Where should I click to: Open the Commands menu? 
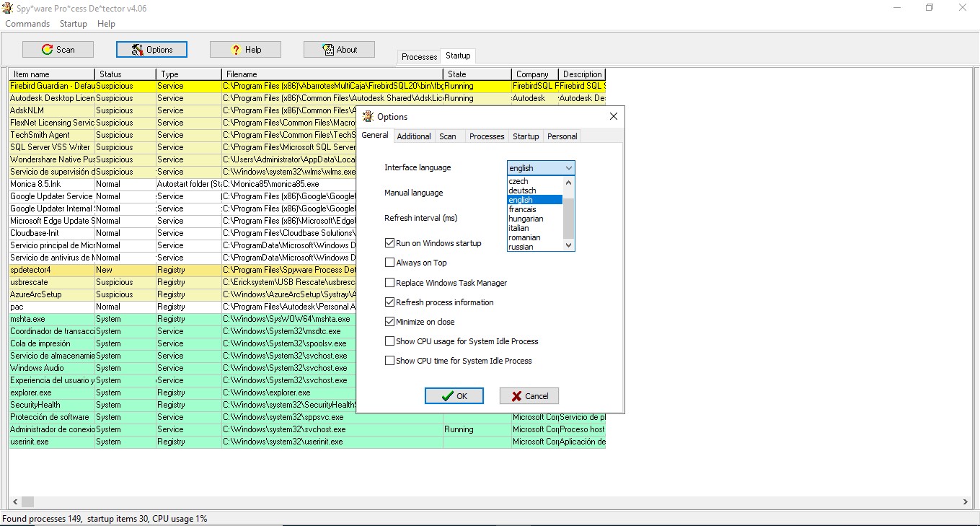click(x=27, y=23)
